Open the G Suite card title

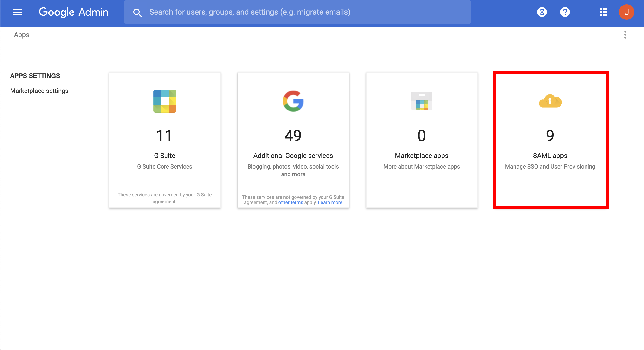[x=165, y=156]
